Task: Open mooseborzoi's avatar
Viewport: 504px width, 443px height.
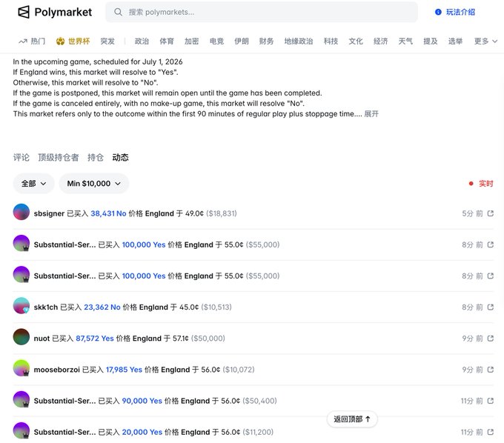Action: [x=21, y=368]
